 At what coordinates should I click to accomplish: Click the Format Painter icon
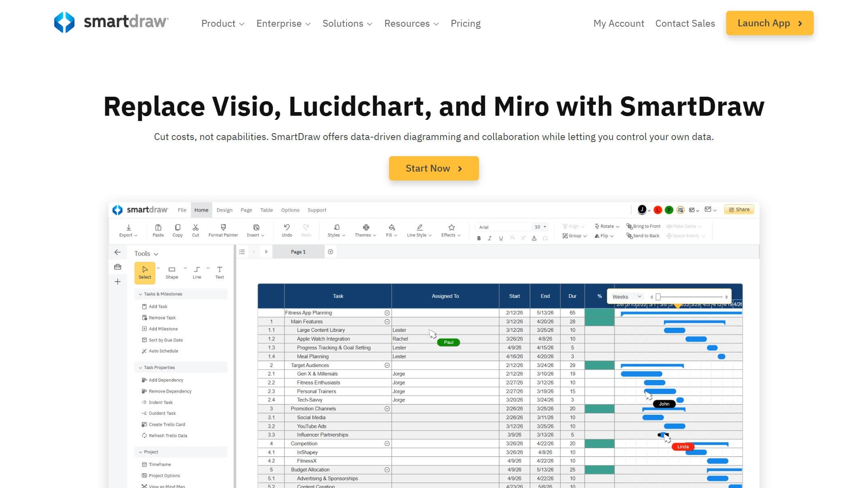[x=223, y=227]
